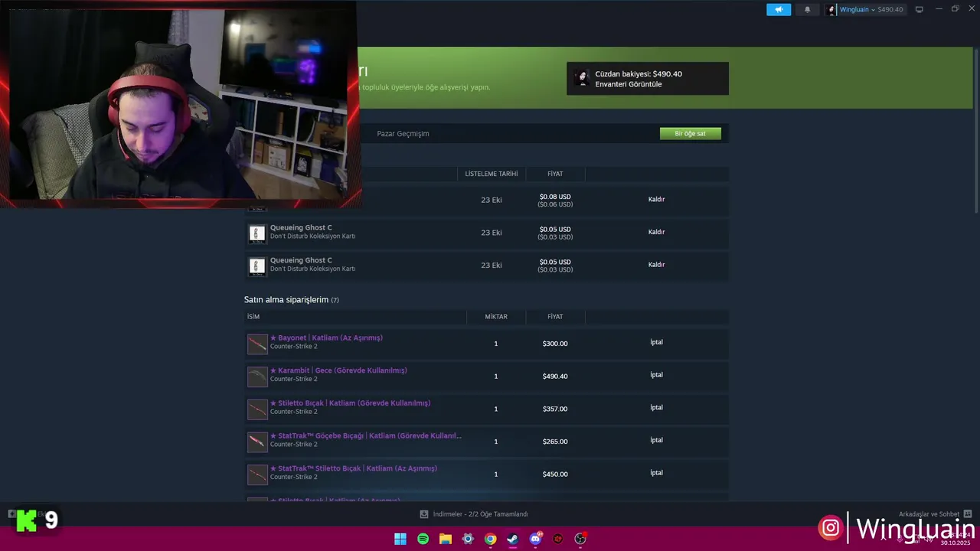Click the Steam taskbar icon
The height and width of the screenshot is (551, 980).
coord(513,539)
